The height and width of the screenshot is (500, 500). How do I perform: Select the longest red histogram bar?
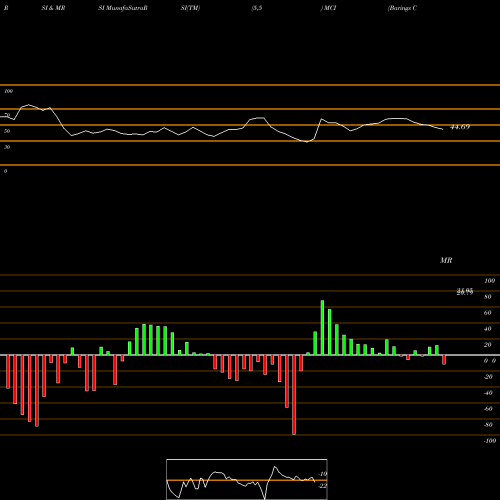click(x=294, y=395)
